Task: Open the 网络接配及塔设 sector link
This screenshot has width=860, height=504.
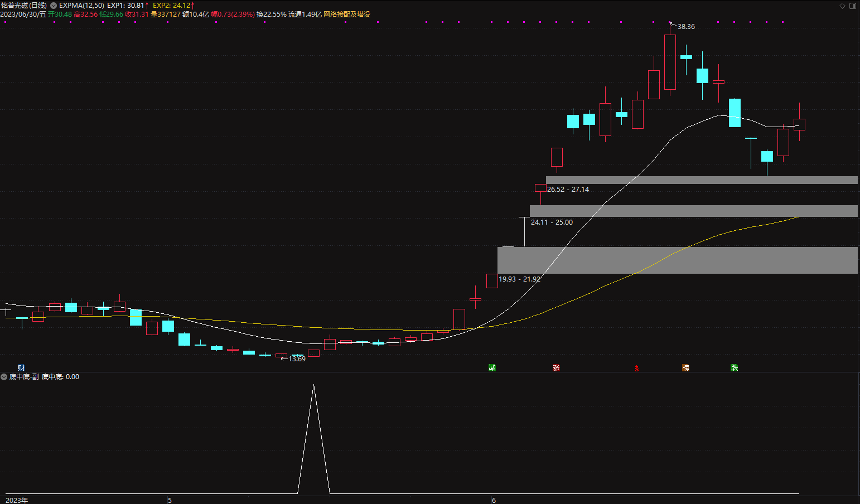Action: pyautogui.click(x=347, y=14)
